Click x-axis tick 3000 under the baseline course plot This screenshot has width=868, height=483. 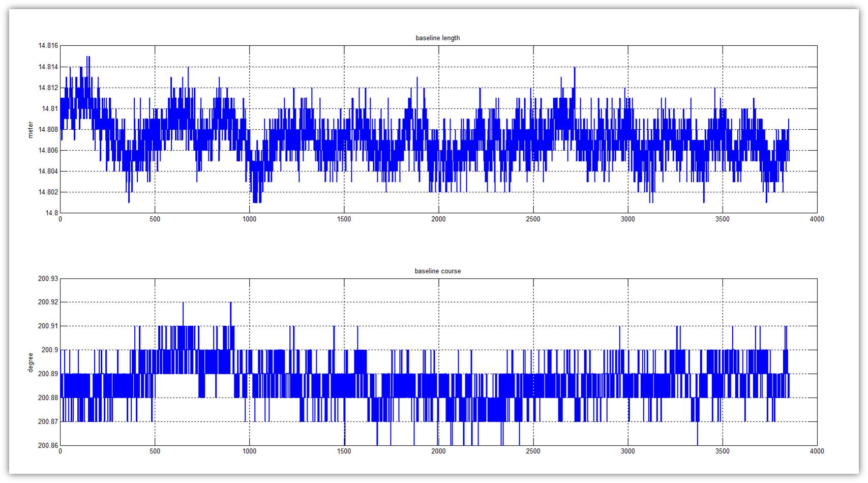[x=627, y=451]
